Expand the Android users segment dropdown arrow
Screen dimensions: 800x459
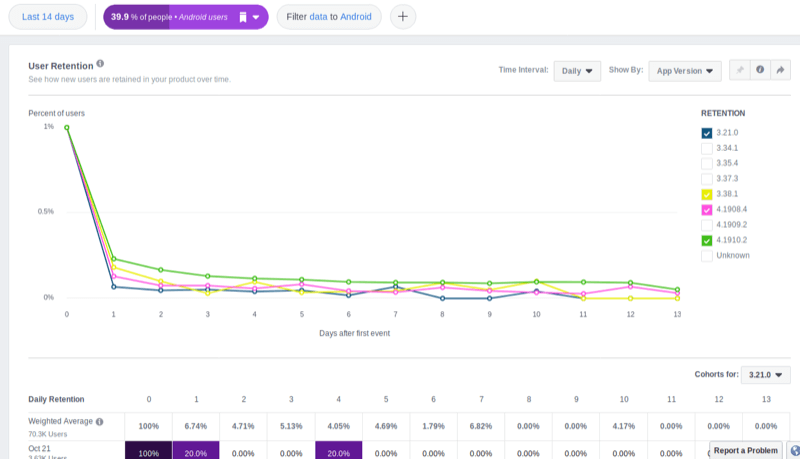[256, 17]
